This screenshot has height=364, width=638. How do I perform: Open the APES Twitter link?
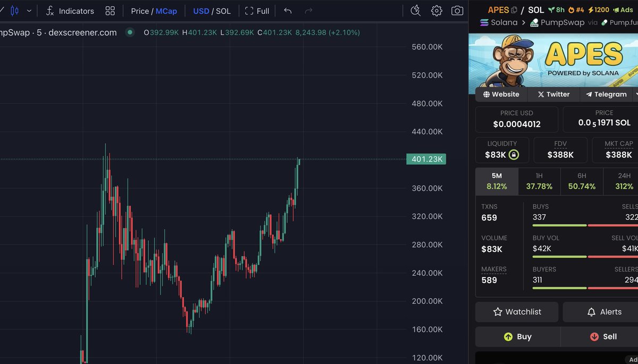tap(553, 94)
